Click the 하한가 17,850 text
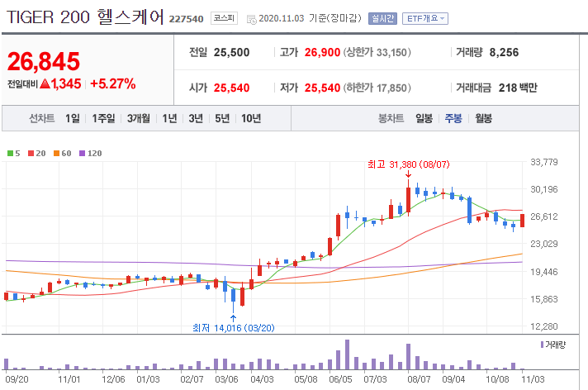This screenshot has width=588, height=390. coord(377,88)
